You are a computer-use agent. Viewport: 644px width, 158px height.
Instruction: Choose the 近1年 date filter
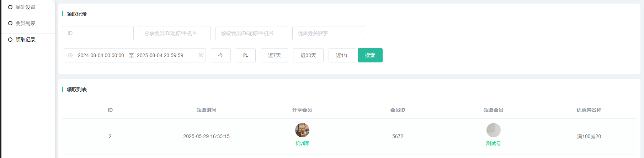tap(342, 55)
